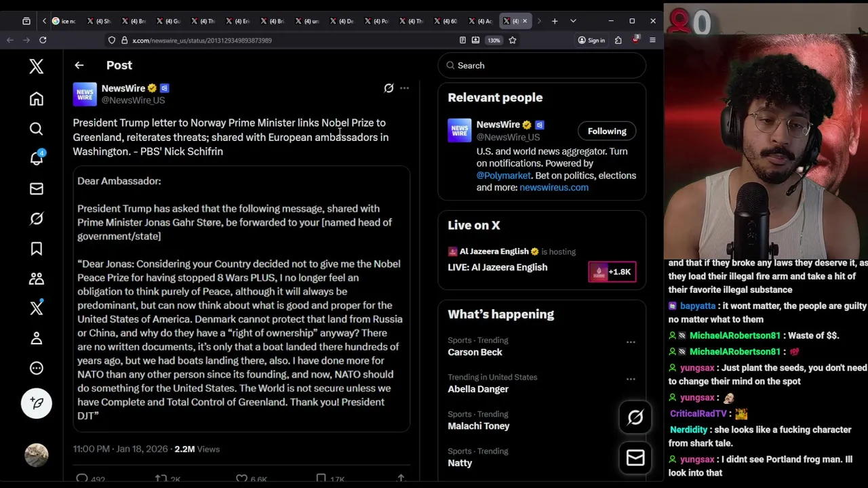Click the floating Messages envelope button
This screenshot has height=488, width=868.
(x=635, y=459)
